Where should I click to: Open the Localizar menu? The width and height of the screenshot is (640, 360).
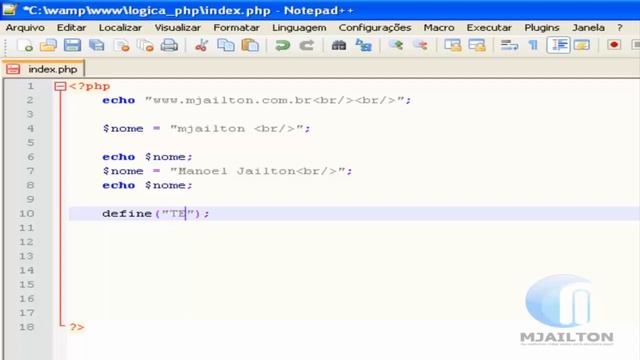120,28
